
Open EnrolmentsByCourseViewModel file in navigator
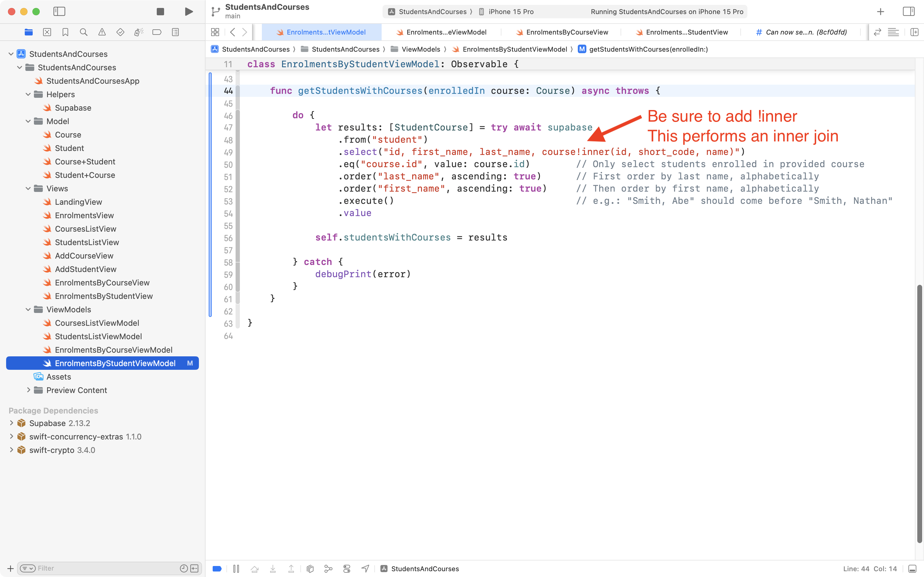coord(113,350)
